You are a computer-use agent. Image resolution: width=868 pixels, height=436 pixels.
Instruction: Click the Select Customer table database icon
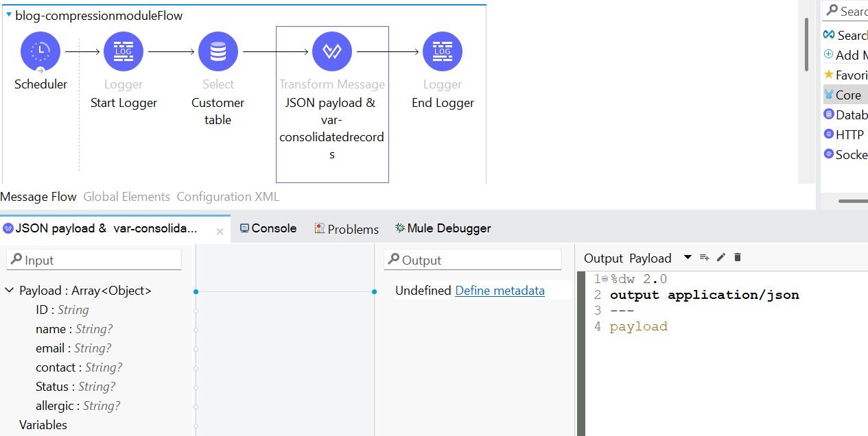[218, 51]
